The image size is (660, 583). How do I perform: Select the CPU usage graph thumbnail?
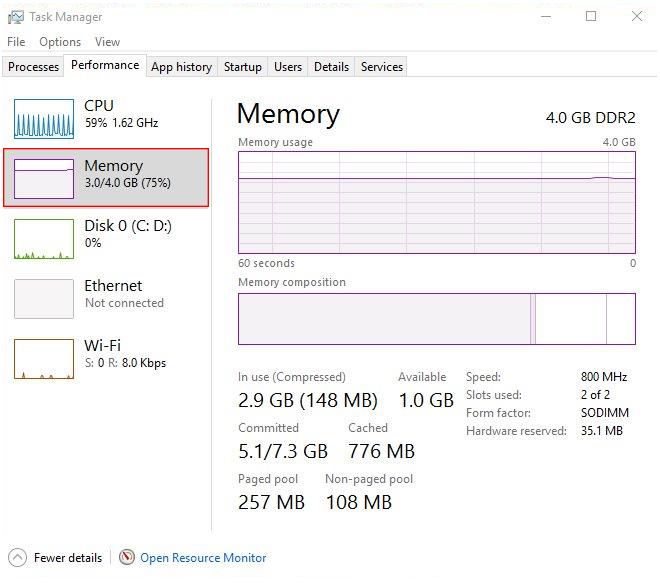(44, 119)
